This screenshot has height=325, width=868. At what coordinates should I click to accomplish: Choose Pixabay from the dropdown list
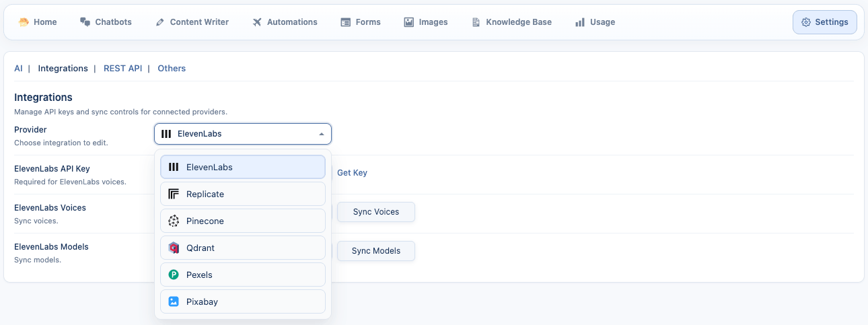(242, 301)
